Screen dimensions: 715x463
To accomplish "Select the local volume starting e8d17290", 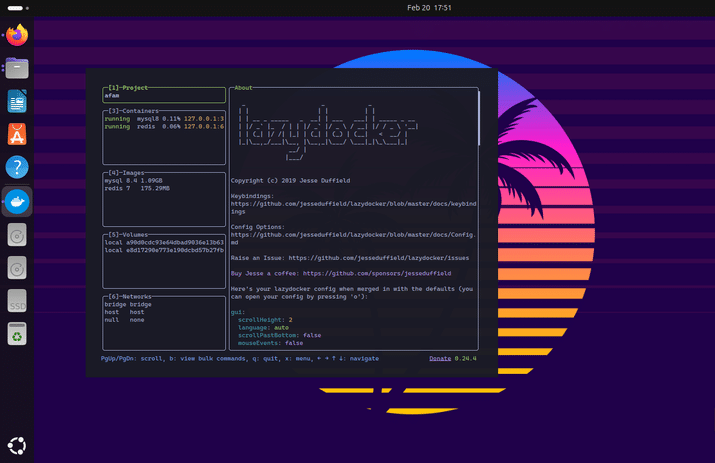I will [x=164, y=250].
